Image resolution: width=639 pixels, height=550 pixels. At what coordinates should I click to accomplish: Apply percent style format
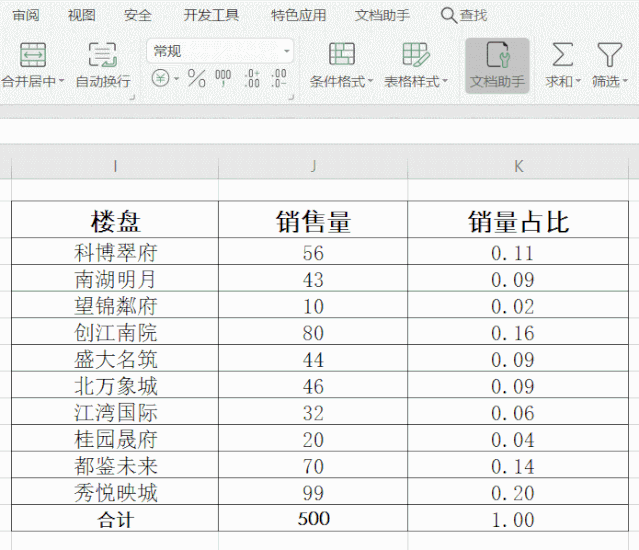tap(196, 78)
